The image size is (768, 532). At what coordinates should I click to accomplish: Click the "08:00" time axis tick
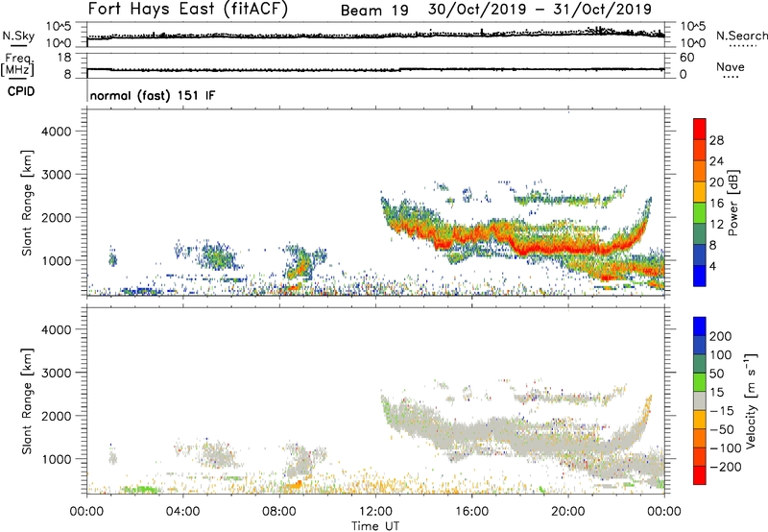(x=279, y=512)
